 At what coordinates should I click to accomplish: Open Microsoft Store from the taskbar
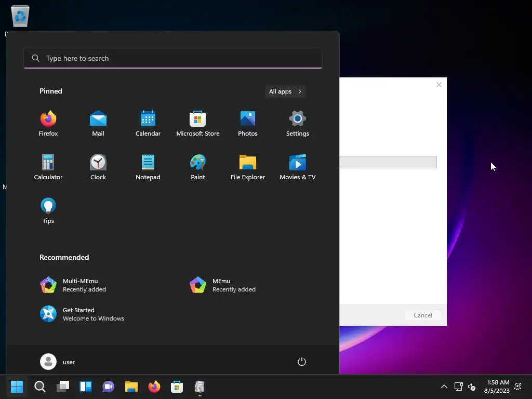(177, 387)
